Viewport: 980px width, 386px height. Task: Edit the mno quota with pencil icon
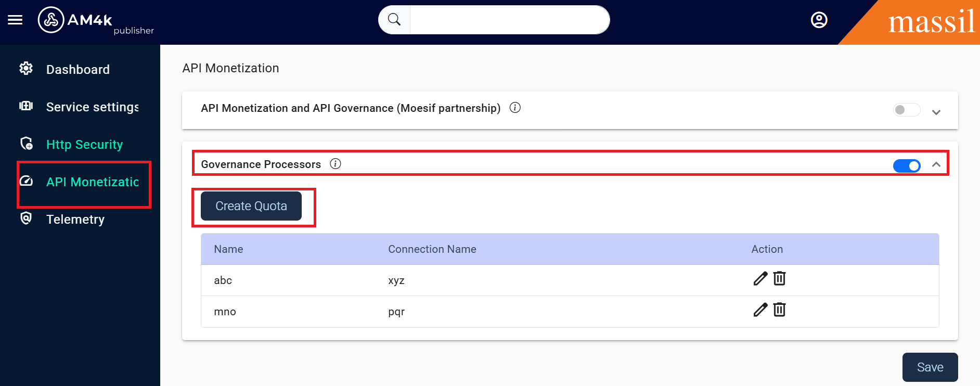(x=760, y=310)
